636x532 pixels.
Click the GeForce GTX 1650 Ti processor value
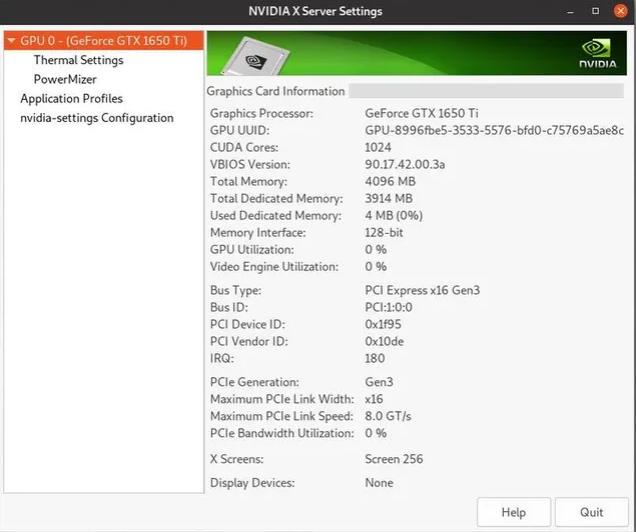tap(421, 113)
